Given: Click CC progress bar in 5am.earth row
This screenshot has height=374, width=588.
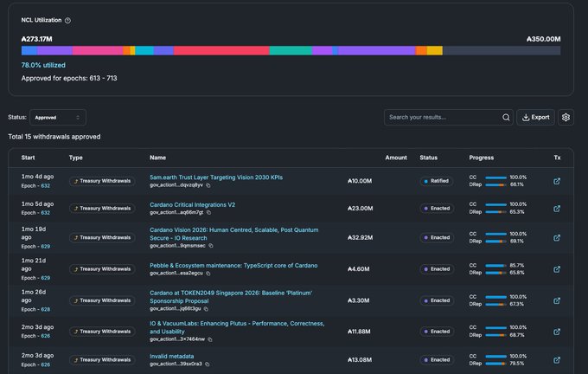Looking at the screenshot, I should click(x=495, y=177).
